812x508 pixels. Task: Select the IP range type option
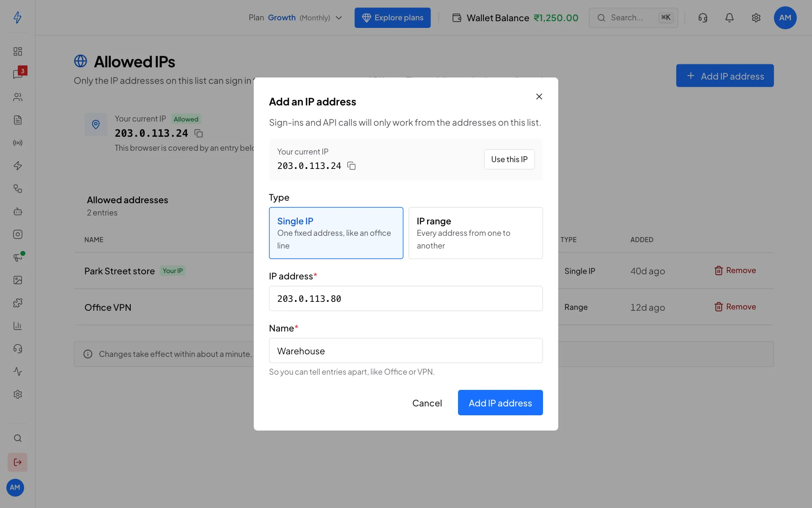[x=476, y=233]
